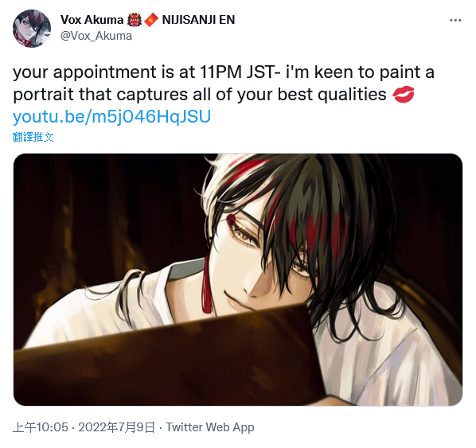Click the Twitter Web App source label
Screen dimensions: 476x448
coord(210,427)
